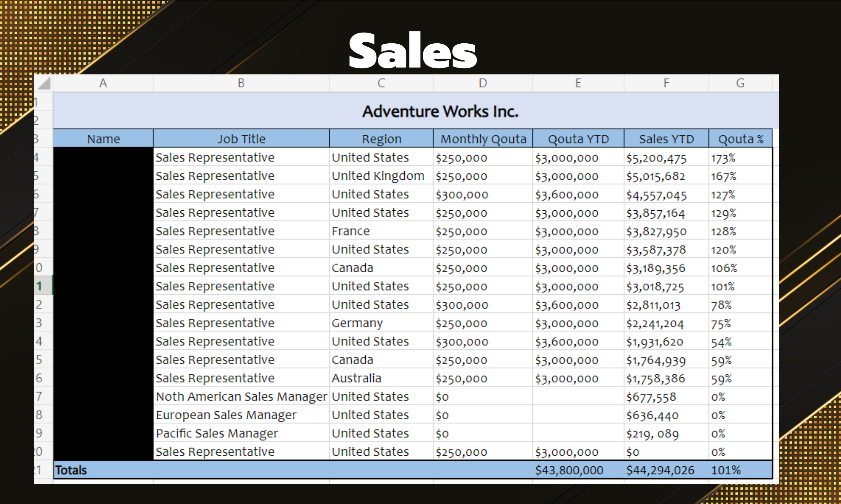This screenshot has width=841, height=504.
Task: Click the 173% quota cell
Action: point(723,158)
